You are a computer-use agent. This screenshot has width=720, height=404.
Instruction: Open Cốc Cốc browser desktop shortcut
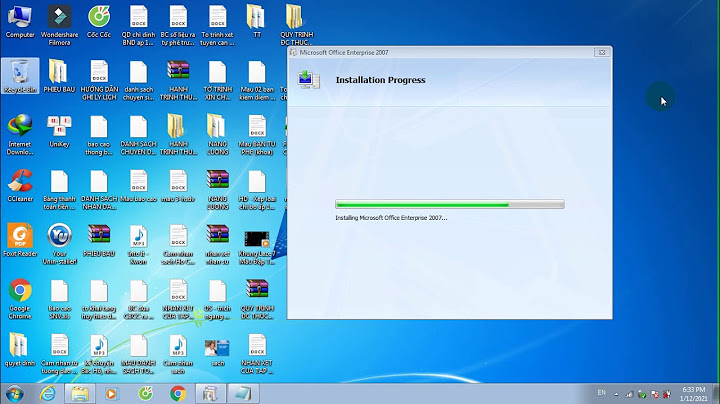pos(99,22)
